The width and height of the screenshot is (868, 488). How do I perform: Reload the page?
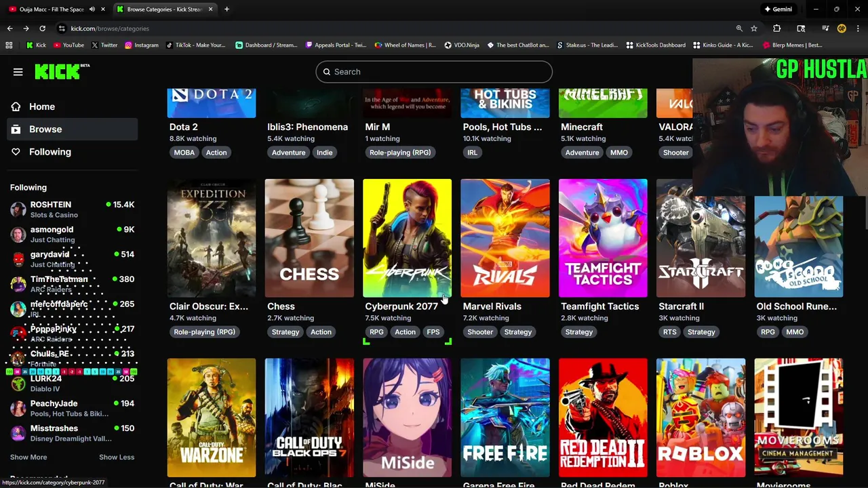(42, 28)
